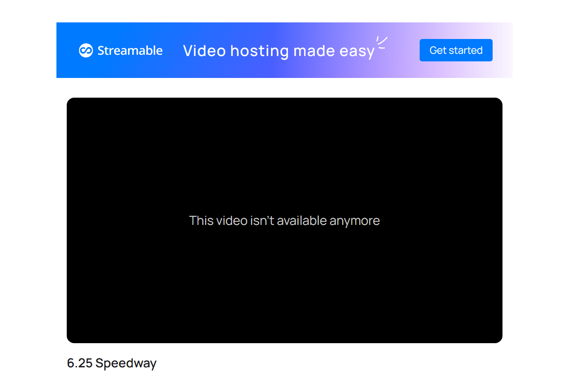
Task: Click the "6.25" number in the title
Action: 80,363
